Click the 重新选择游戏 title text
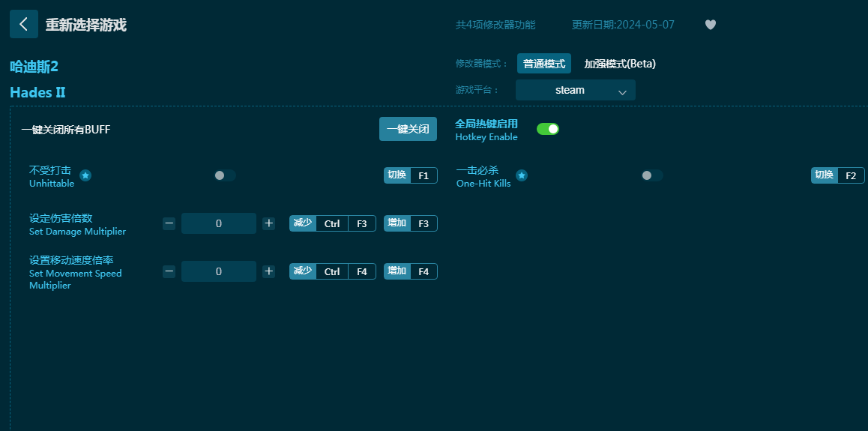Screen dimensions: 868x431 tap(85, 25)
